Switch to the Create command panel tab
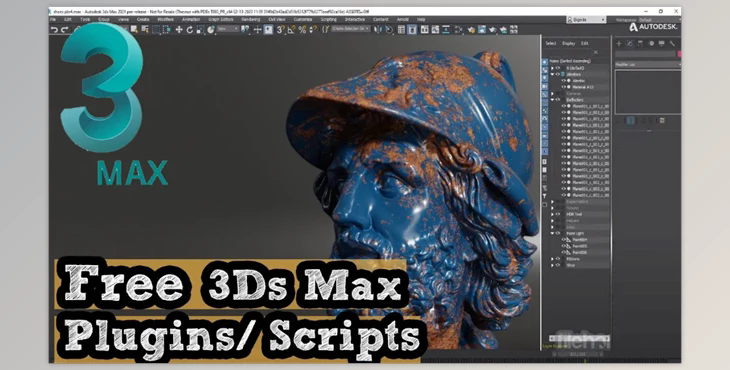The width and height of the screenshot is (730, 370). click(x=619, y=43)
